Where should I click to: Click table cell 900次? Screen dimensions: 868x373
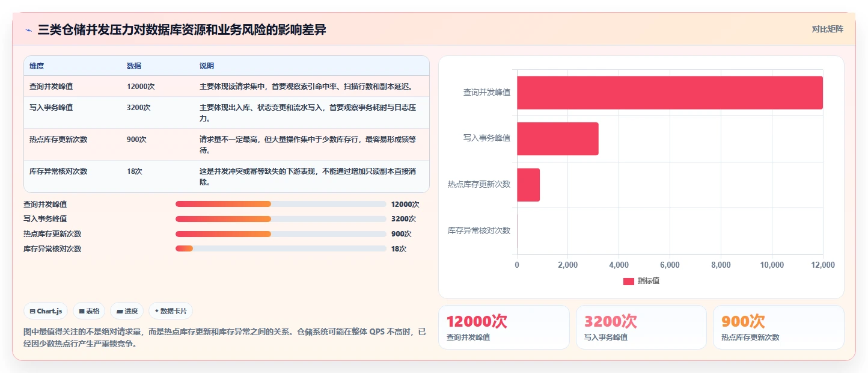click(136, 140)
